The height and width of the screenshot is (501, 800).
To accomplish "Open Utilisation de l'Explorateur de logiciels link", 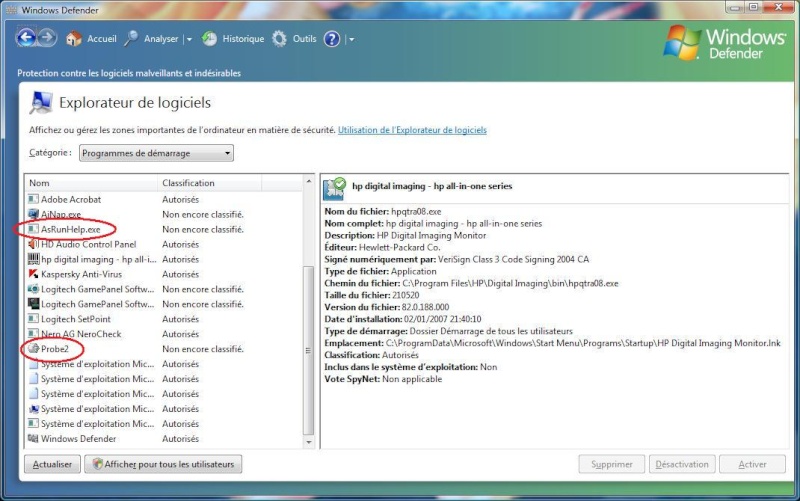I will coord(412,130).
